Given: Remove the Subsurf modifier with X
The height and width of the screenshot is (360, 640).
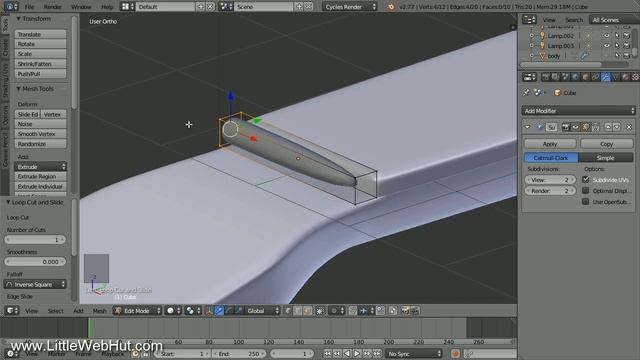Looking at the screenshot, I should click(629, 127).
